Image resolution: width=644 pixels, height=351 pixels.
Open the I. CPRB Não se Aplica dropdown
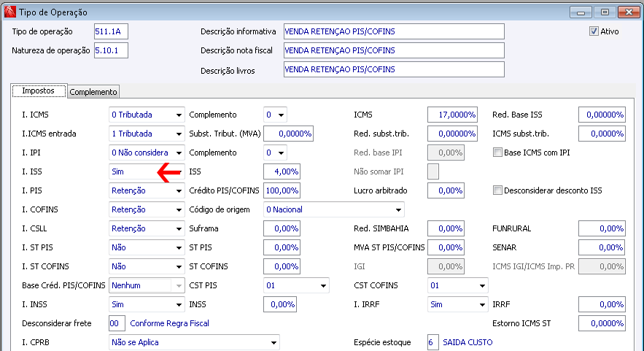(194, 342)
